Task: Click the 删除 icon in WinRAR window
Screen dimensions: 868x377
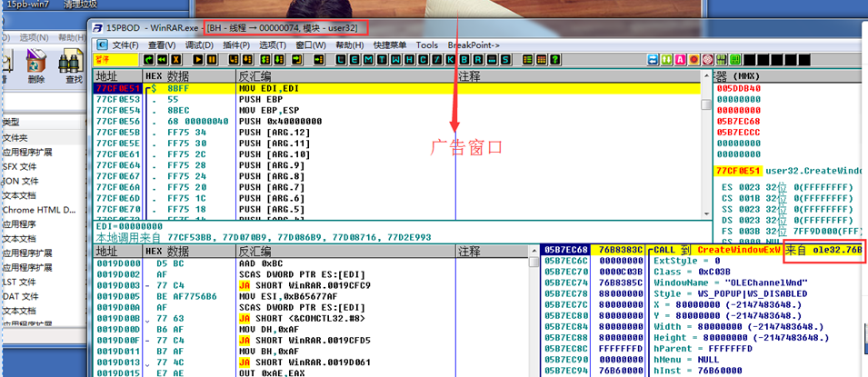Action: pos(36,66)
